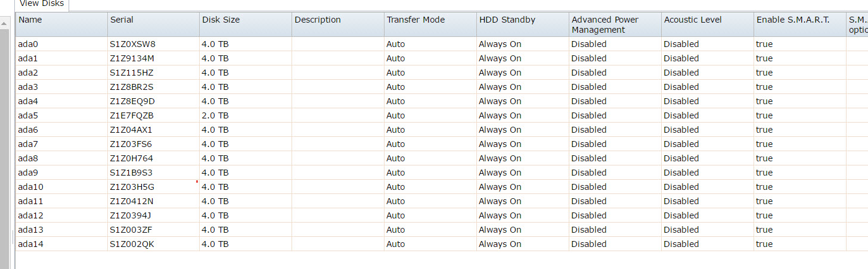Click the ada10 row's Transfer Mode cell

pos(396,187)
